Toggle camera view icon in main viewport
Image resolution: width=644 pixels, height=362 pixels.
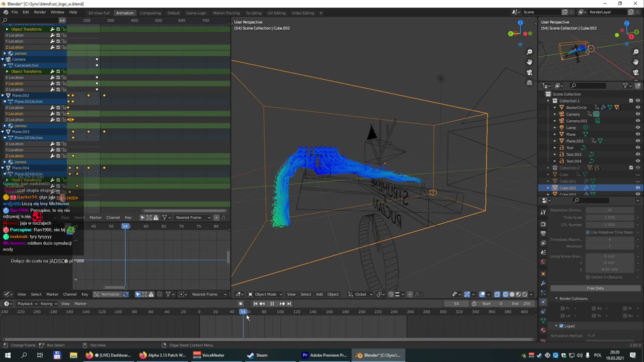tap(529, 72)
